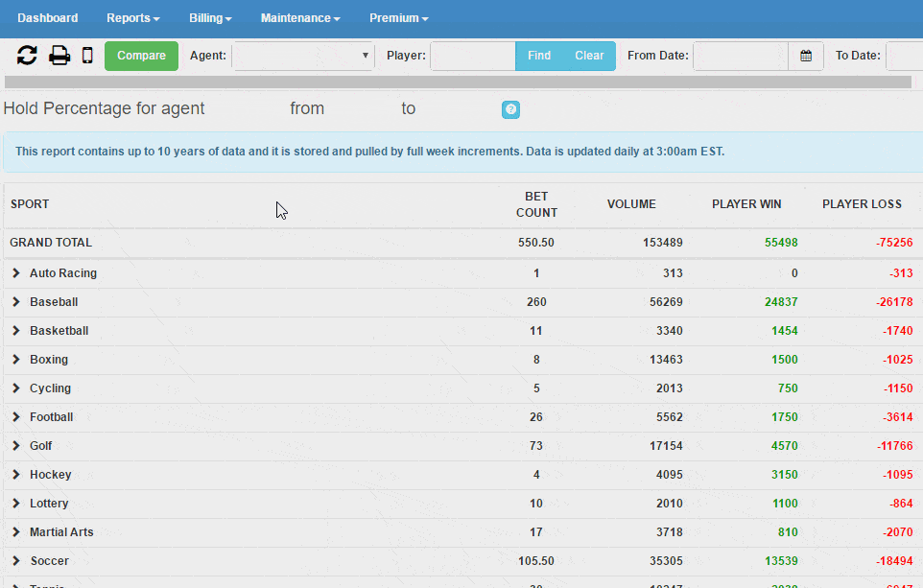The width and height of the screenshot is (923, 588).
Task: Click the print icon
Action: 59,56
